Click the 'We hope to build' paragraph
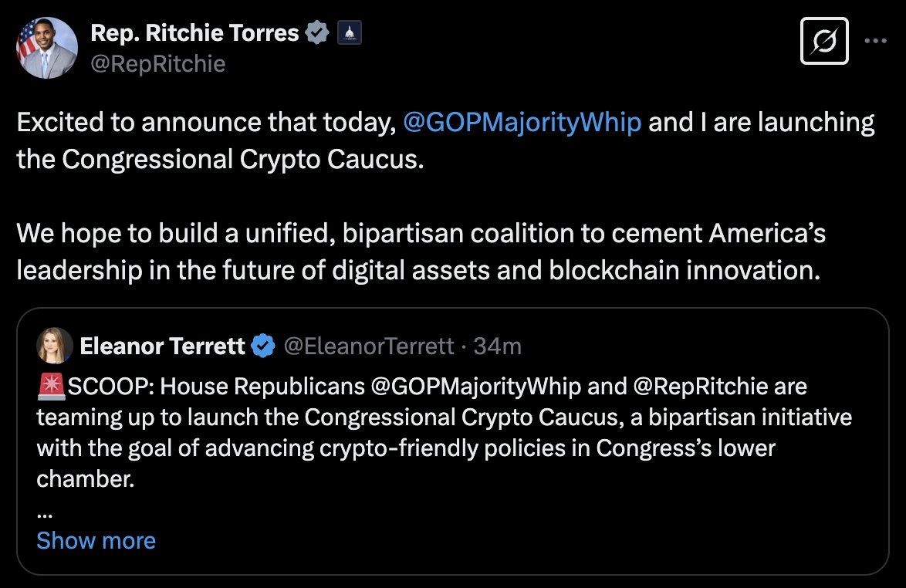906x588 pixels. pos(421,252)
